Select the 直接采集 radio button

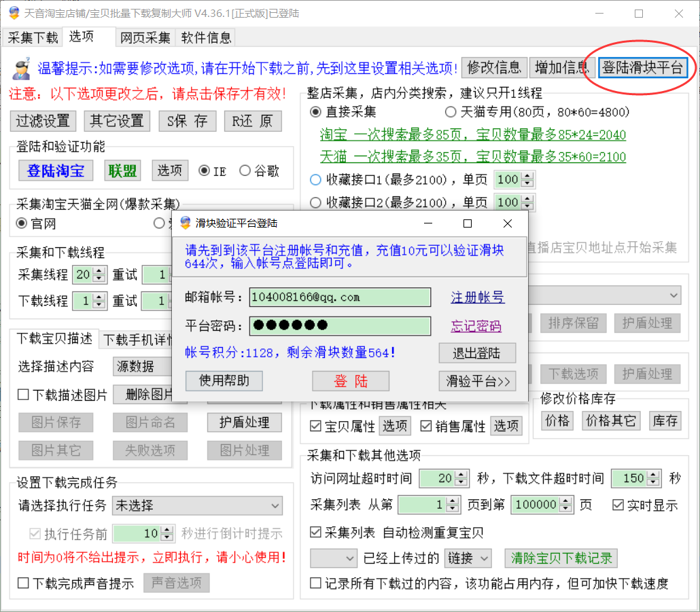coord(315,111)
